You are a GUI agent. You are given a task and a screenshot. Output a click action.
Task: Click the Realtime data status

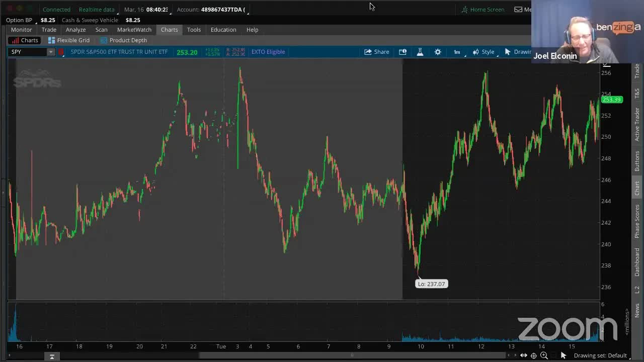[97, 10]
